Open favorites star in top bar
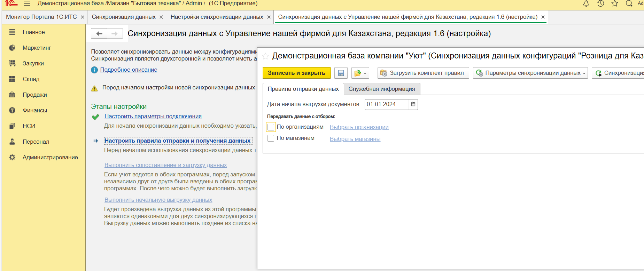644x271 pixels. [615, 4]
